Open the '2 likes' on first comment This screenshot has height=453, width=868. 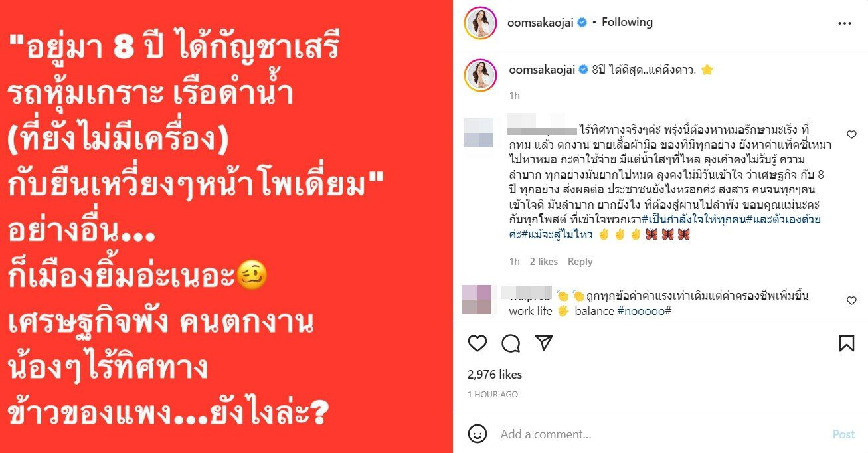pyautogui.click(x=544, y=262)
